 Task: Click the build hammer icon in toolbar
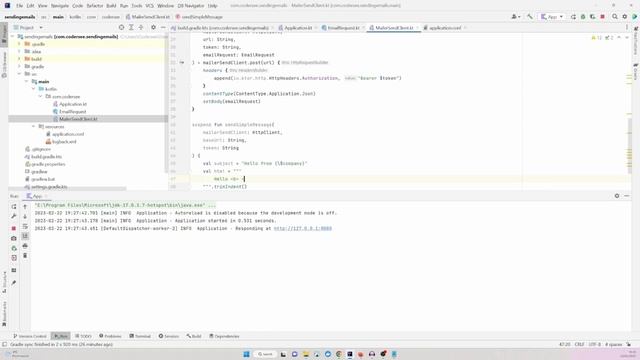tap(530, 17)
